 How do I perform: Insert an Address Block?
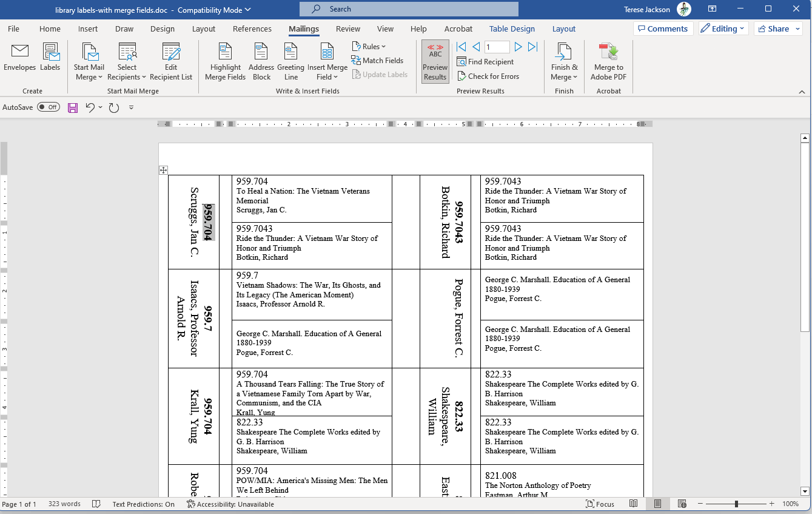pos(261,62)
